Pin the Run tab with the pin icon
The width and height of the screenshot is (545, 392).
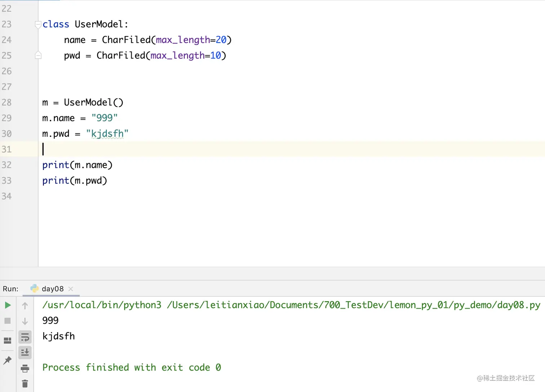(x=8, y=360)
